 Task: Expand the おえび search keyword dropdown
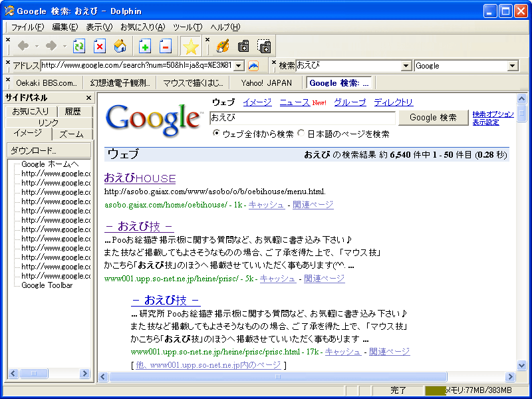[x=406, y=65]
